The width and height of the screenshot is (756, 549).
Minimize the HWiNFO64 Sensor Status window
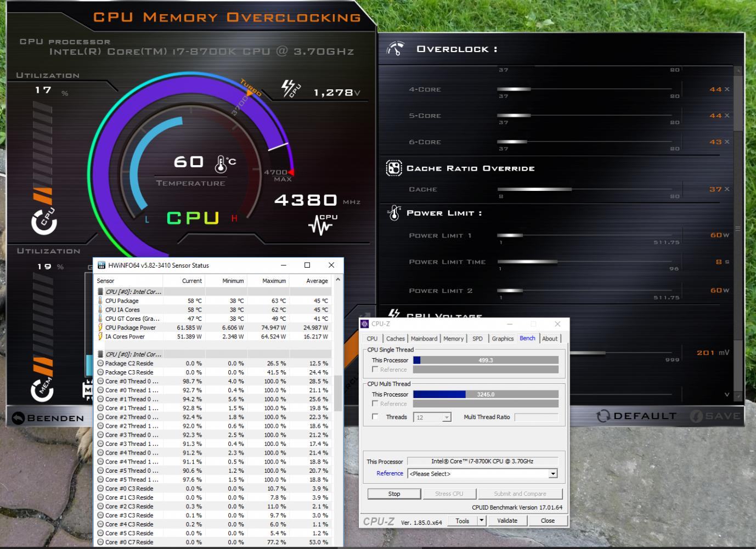[284, 265]
